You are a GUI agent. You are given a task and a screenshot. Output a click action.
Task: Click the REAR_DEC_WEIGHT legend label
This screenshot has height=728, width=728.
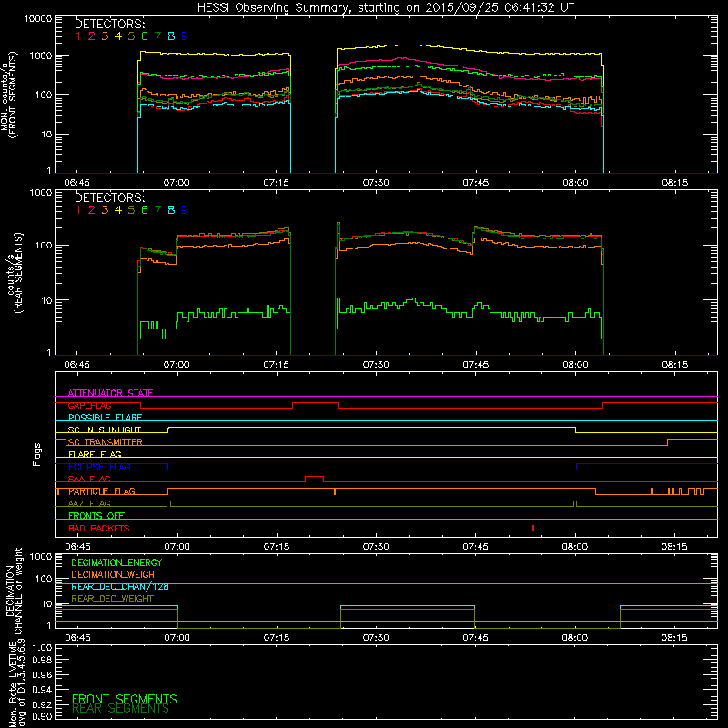pyautogui.click(x=112, y=599)
